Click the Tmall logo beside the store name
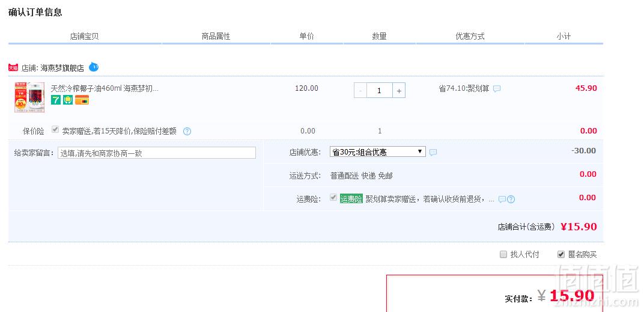This screenshot has height=312, width=644. pyautogui.click(x=13, y=67)
